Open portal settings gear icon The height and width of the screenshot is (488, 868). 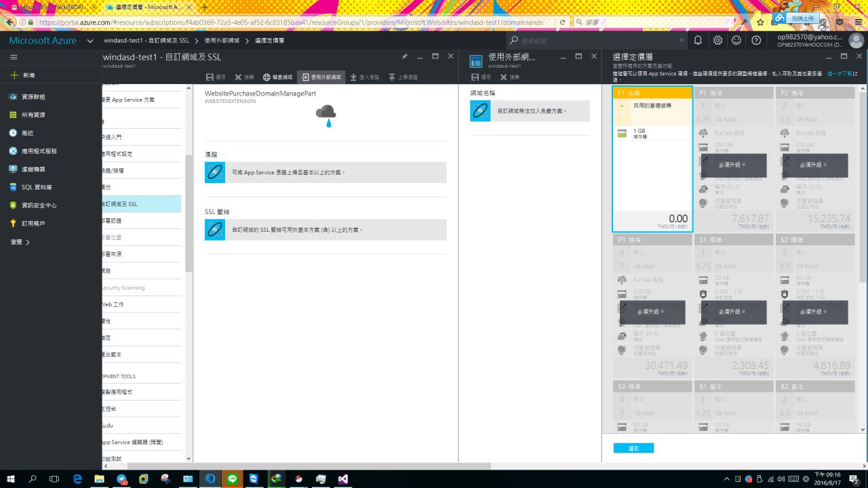[717, 41]
